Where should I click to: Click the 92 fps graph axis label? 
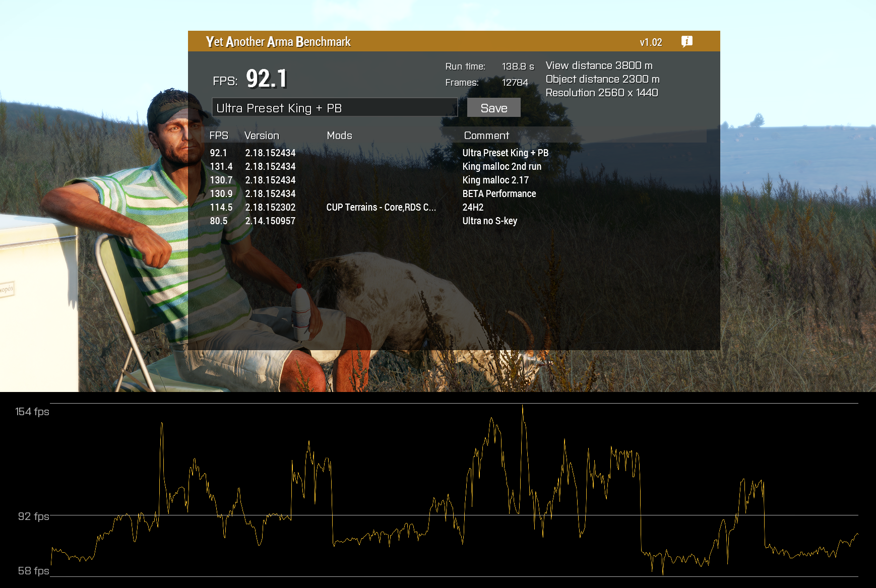[34, 516]
